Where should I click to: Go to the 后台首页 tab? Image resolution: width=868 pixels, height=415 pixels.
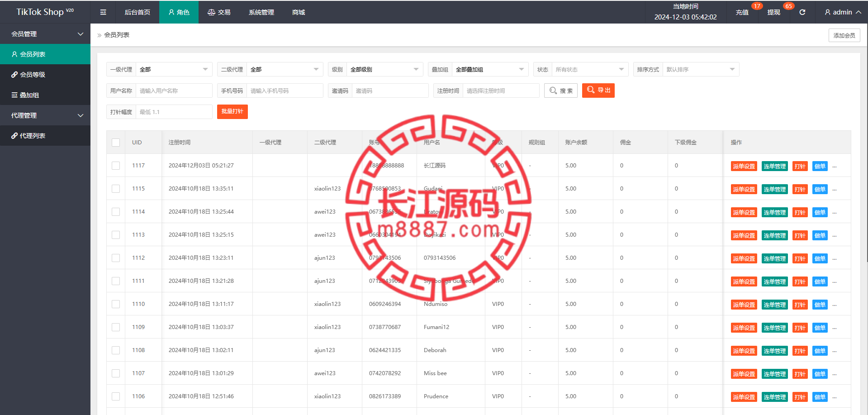point(138,12)
